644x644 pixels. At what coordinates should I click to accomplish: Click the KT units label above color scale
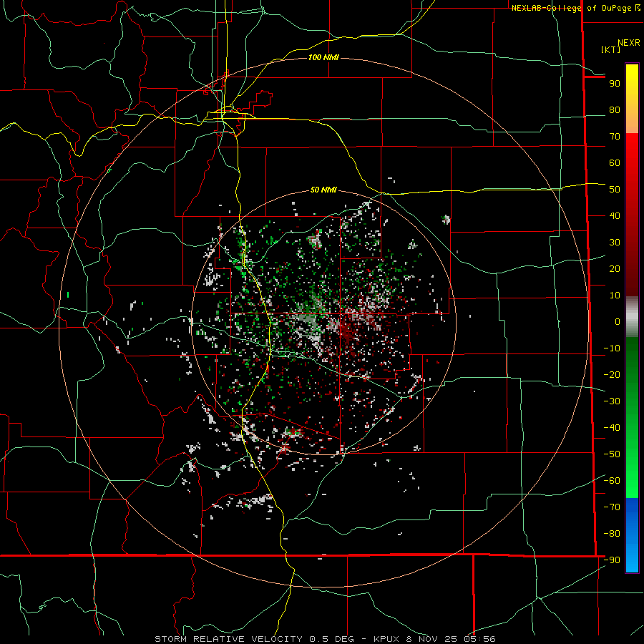point(611,49)
